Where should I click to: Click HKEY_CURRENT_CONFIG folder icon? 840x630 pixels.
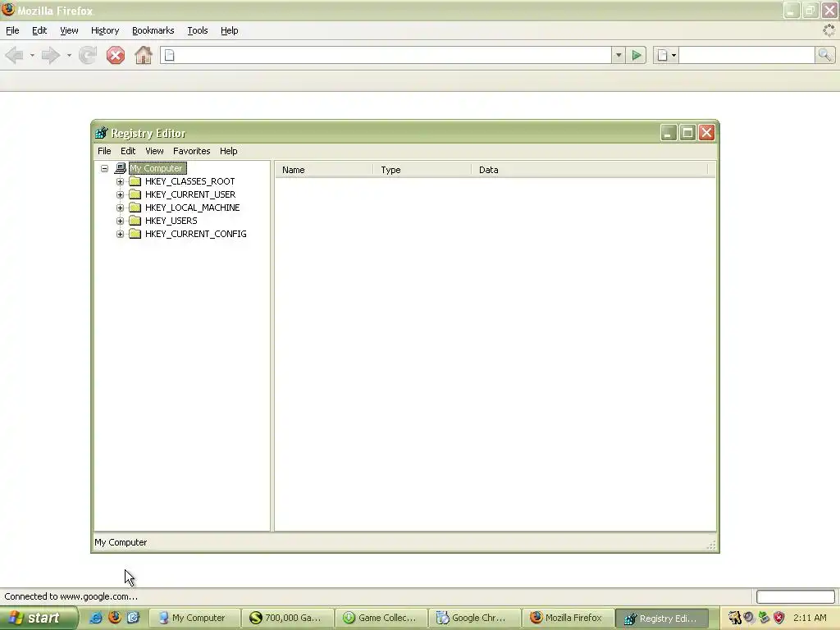point(135,234)
